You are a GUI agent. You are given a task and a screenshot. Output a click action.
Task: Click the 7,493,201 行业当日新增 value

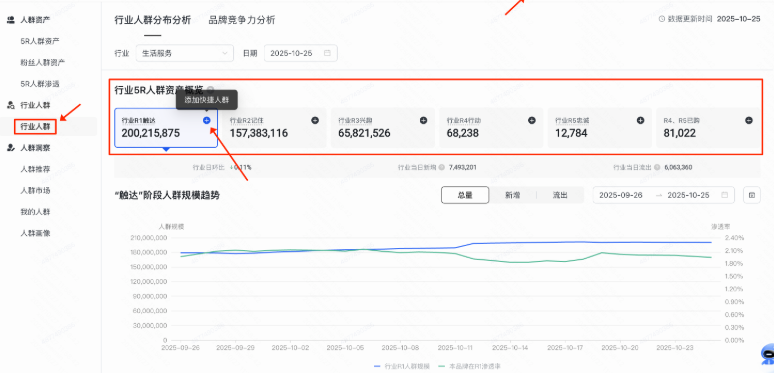pos(463,167)
